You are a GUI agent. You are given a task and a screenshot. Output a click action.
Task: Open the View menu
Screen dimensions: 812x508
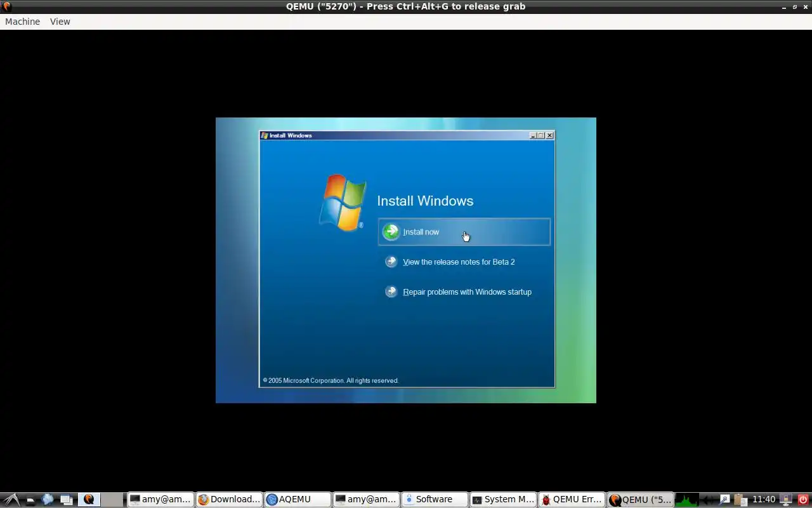60,22
